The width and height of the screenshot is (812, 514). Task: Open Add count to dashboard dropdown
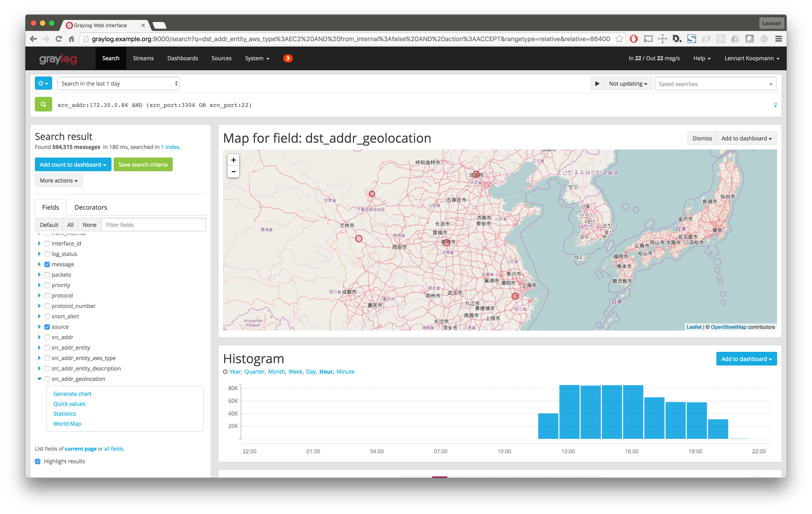pos(73,164)
